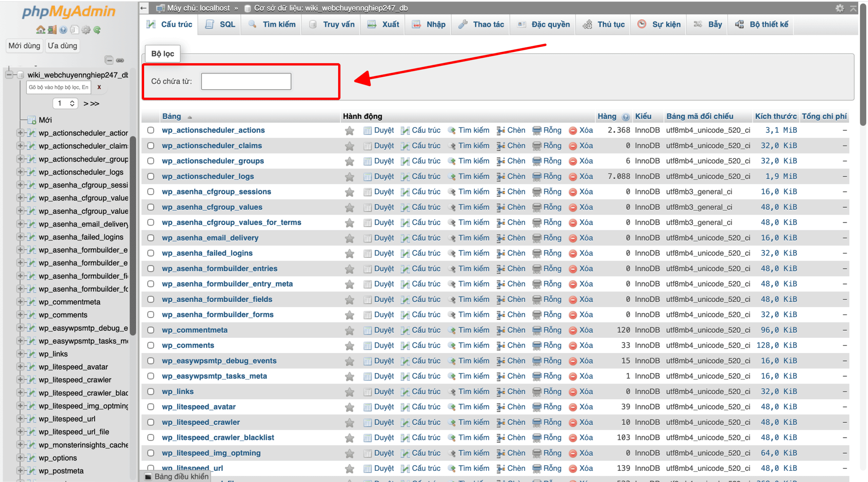Go to phpMyAdmin home via house icon
The image size is (868, 482).
point(40,30)
